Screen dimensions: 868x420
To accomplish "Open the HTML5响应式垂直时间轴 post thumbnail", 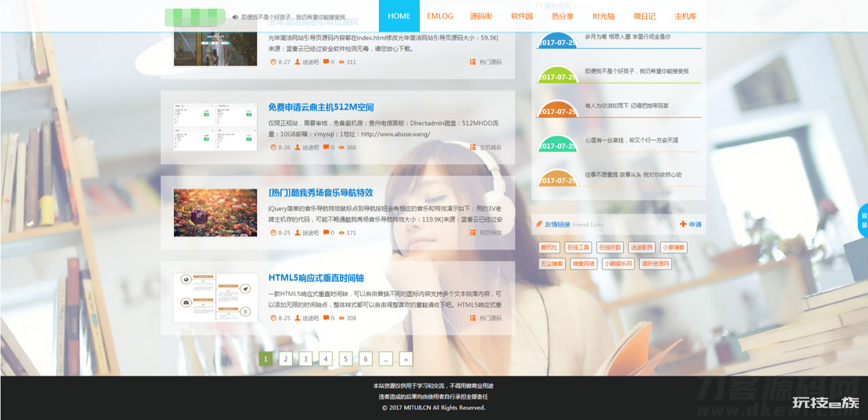I will click(215, 298).
